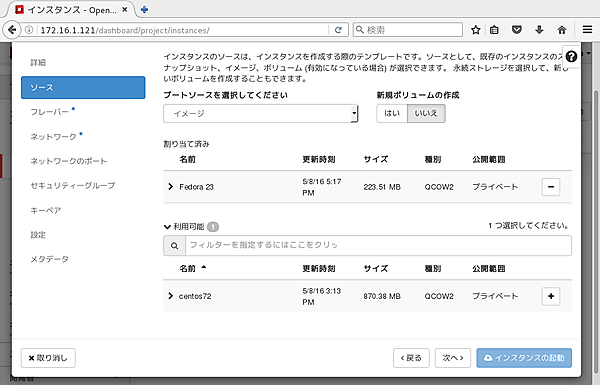
Task: Go to the フレーバー step
Action: [49, 112]
